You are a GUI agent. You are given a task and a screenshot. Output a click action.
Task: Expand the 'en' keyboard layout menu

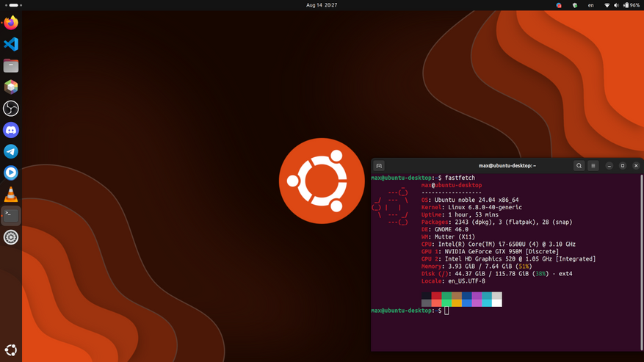[x=590, y=5]
